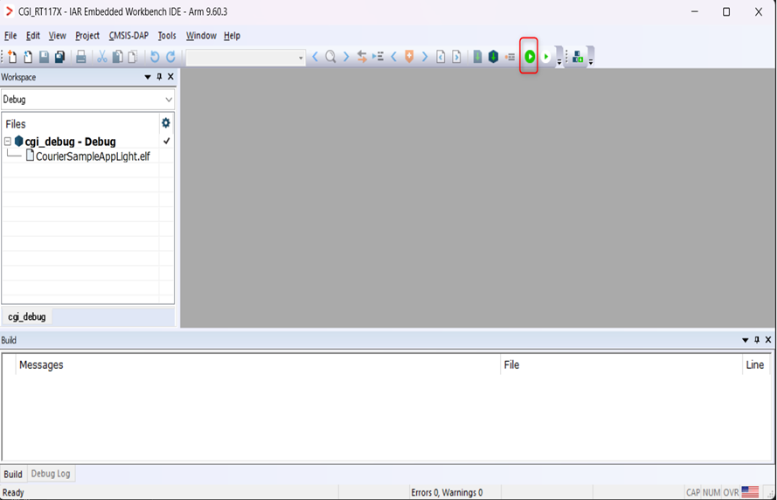
Task: Click the Print toolbar icon
Action: click(x=81, y=57)
